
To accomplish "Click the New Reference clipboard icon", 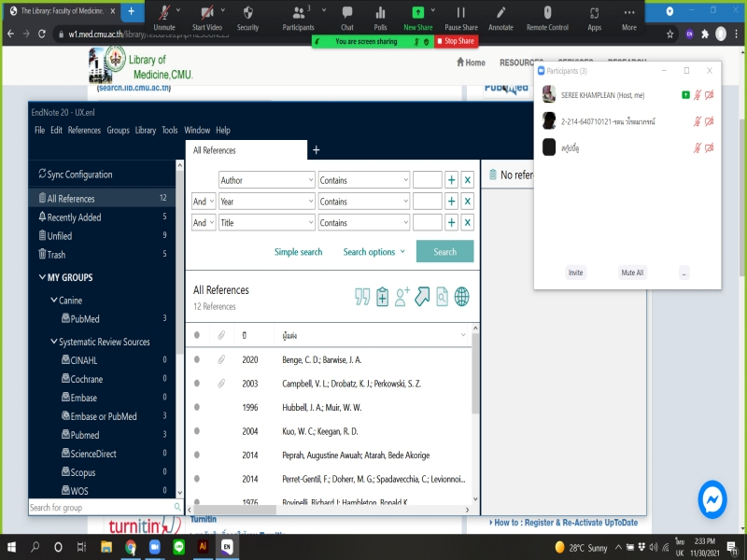I will point(383,297).
